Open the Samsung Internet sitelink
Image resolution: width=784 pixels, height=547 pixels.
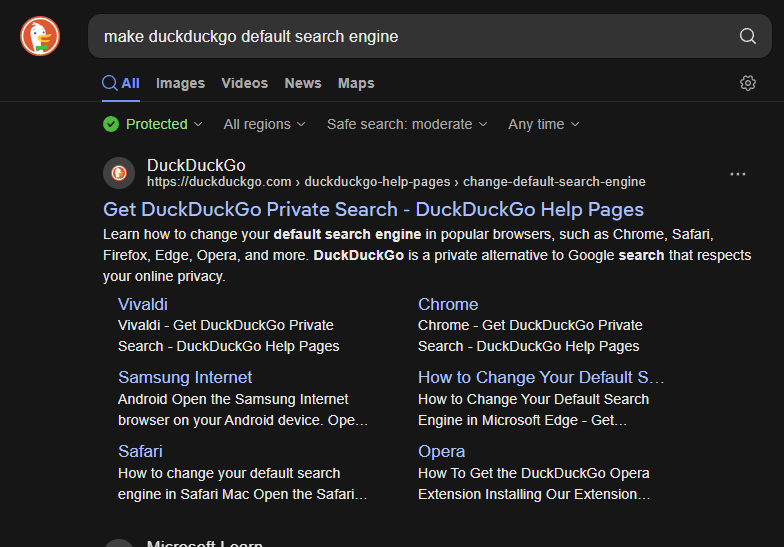(185, 378)
